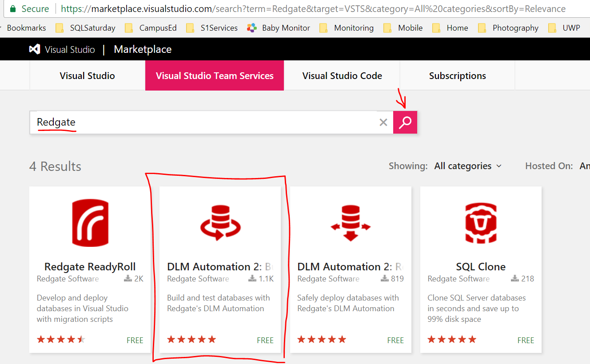
Task: Click star rating on DLM Automation Build card
Action: pos(191,340)
